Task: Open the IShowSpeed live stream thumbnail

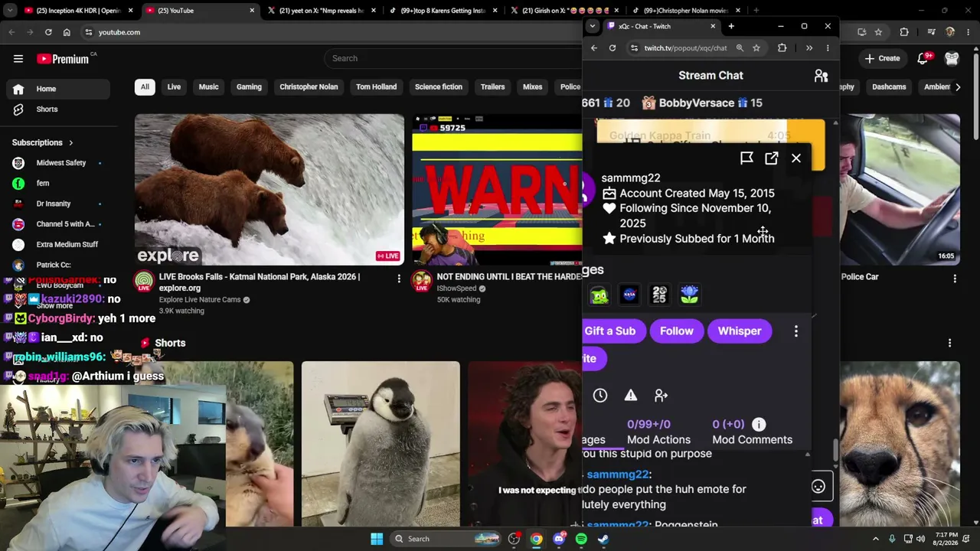Action: (x=497, y=190)
